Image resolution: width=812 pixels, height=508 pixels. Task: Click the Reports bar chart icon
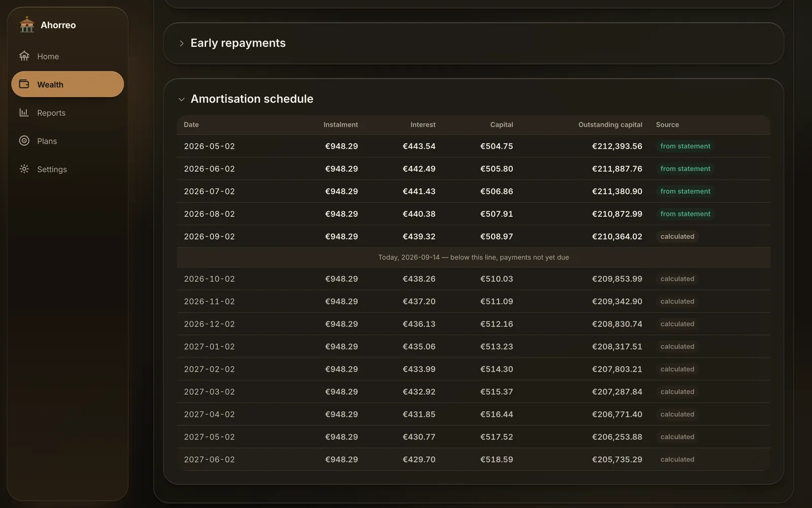[x=24, y=112]
